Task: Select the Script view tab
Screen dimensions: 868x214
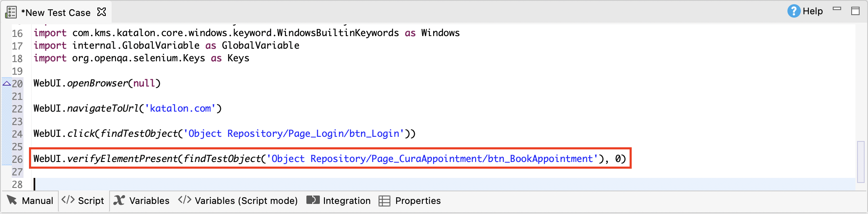Action: point(84,201)
